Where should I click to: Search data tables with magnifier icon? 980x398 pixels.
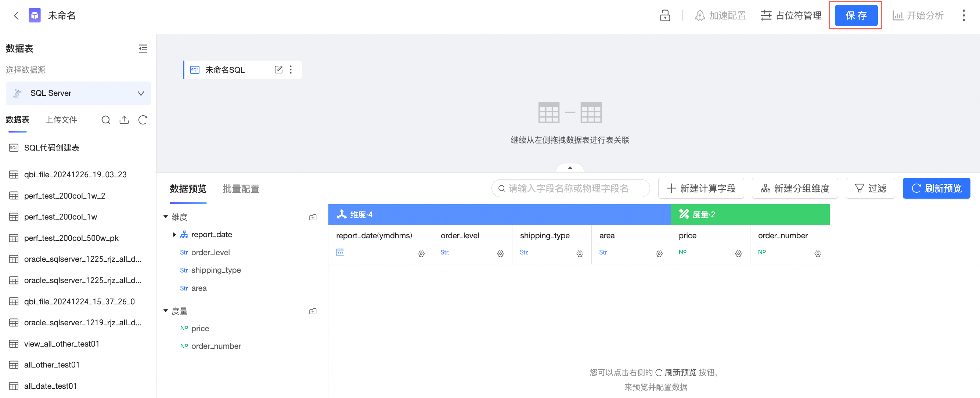pos(106,120)
